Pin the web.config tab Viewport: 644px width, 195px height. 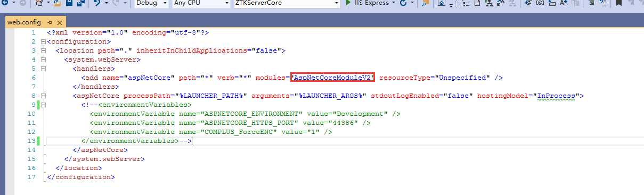[x=50, y=23]
